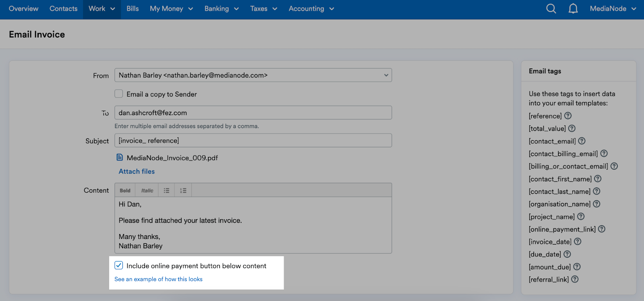Viewport: 644px width, 301px height.
Task: Click the [contact_last_name] tag text
Action: tap(560, 191)
